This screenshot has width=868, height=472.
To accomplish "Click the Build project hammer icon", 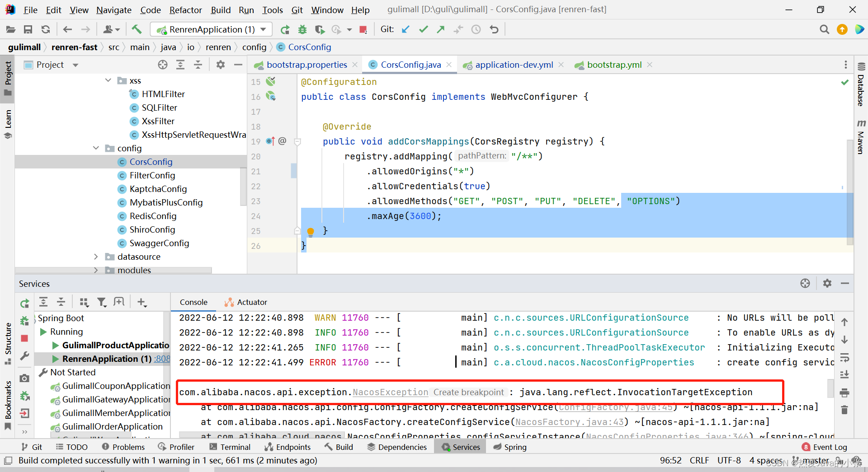I will (x=137, y=30).
